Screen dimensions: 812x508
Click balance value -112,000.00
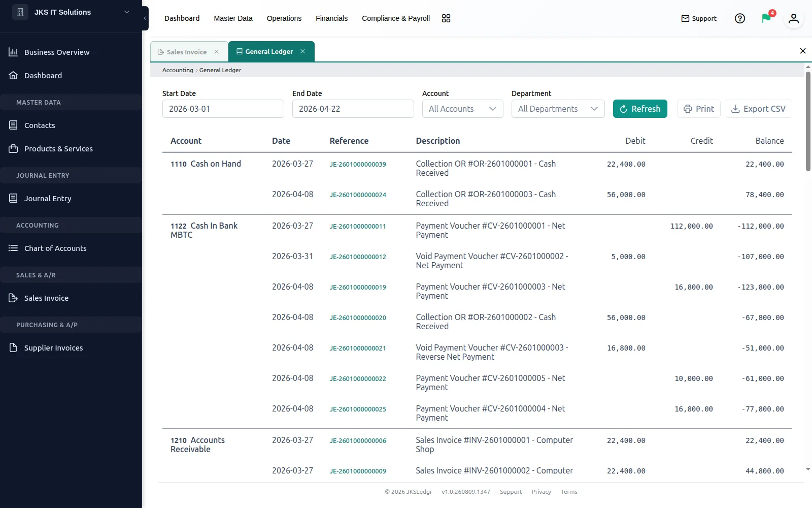pos(760,226)
